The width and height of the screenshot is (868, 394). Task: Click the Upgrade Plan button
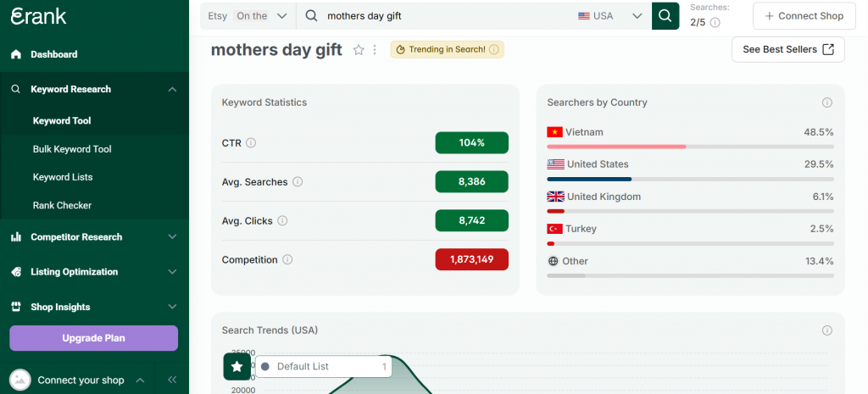93,338
